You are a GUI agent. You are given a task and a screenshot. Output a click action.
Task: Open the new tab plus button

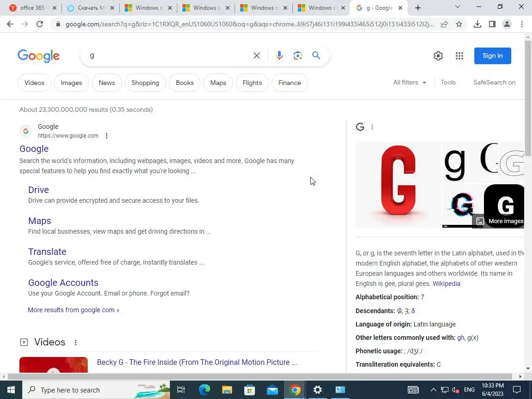418,8
